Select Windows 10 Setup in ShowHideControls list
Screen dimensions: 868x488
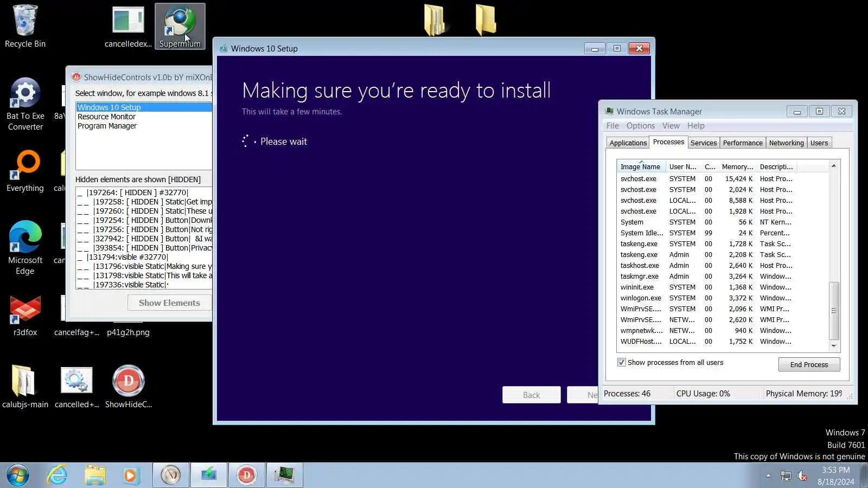[x=144, y=107]
